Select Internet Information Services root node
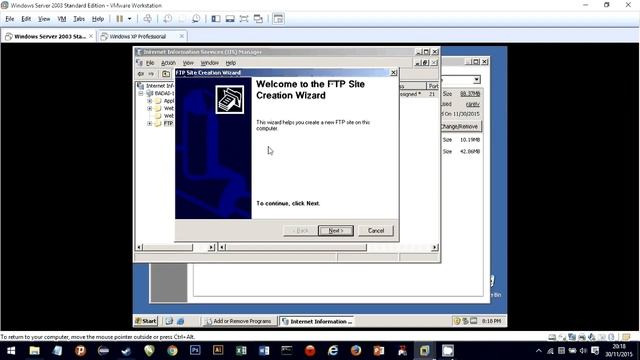Image resolution: width=640 pixels, height=360 pixels. [157, 86]
